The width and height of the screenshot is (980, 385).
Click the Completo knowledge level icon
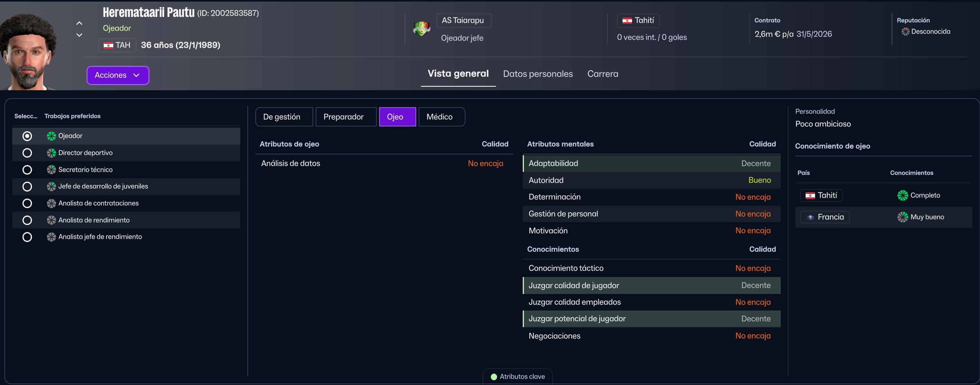[903, 195]
